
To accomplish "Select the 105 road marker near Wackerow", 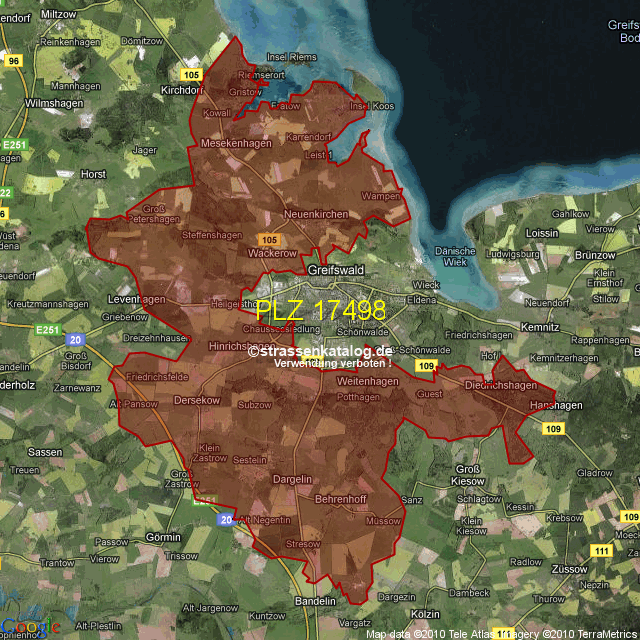I will click(267, 240).
